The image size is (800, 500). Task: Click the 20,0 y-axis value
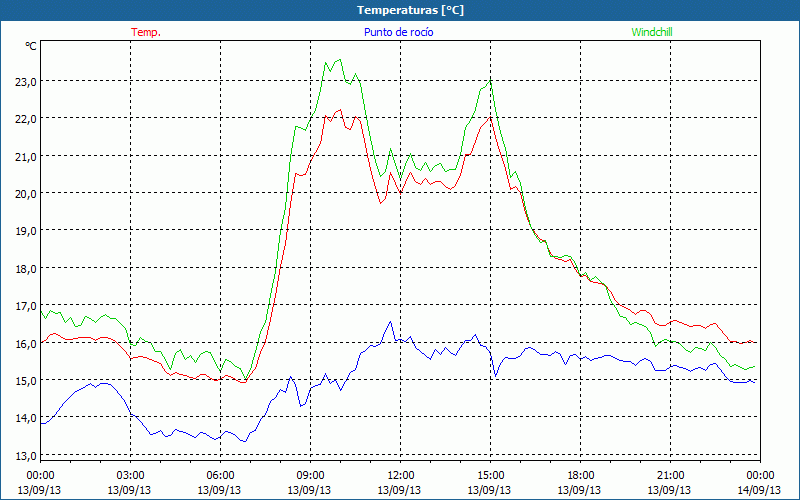26,194
